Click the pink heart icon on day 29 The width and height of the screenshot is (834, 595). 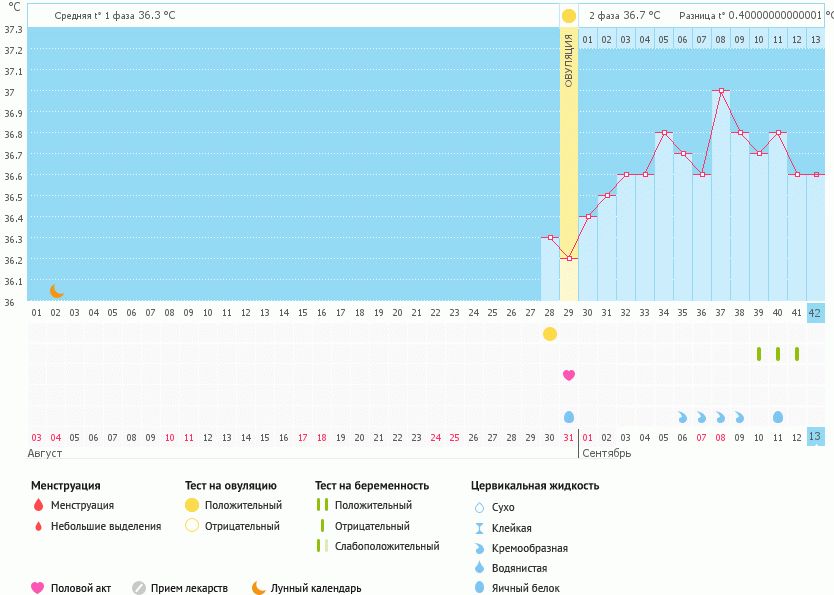[x=569, y=375]
